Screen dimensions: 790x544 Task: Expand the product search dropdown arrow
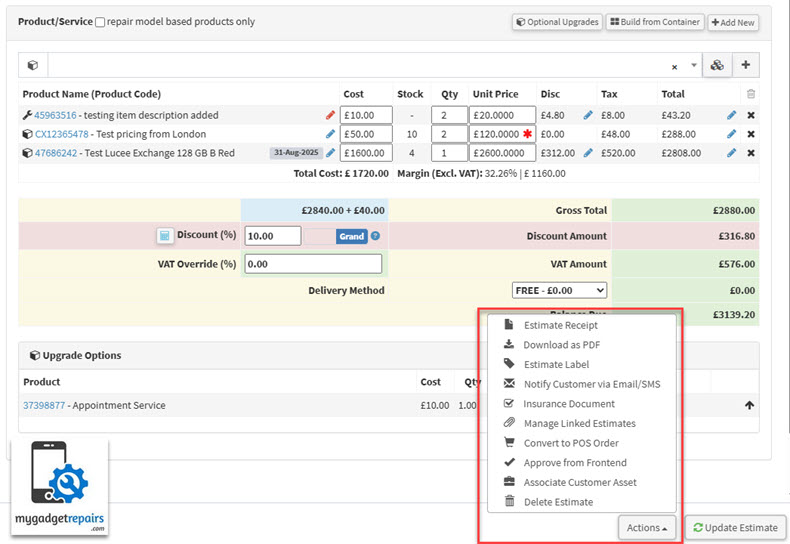pos(694,65)
